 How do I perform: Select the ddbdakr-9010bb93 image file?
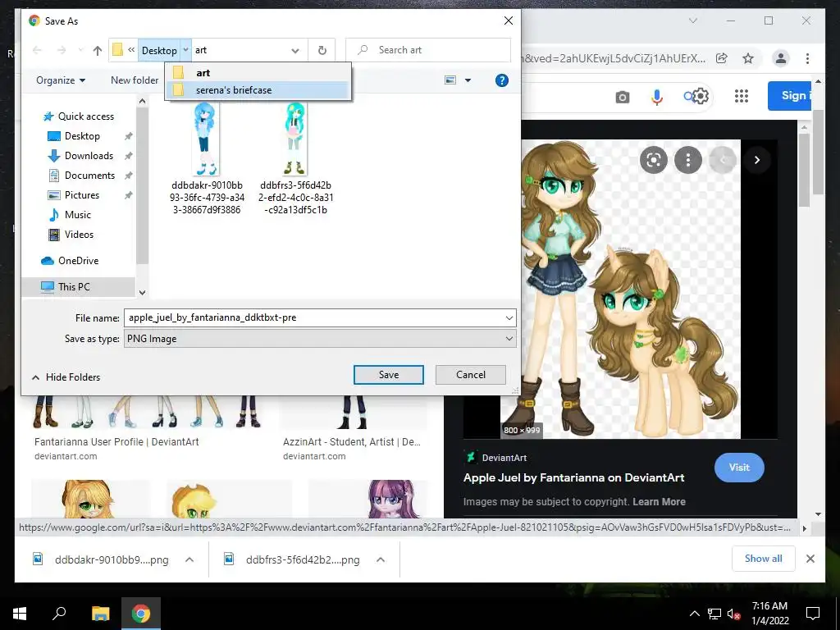pos(207,159)
